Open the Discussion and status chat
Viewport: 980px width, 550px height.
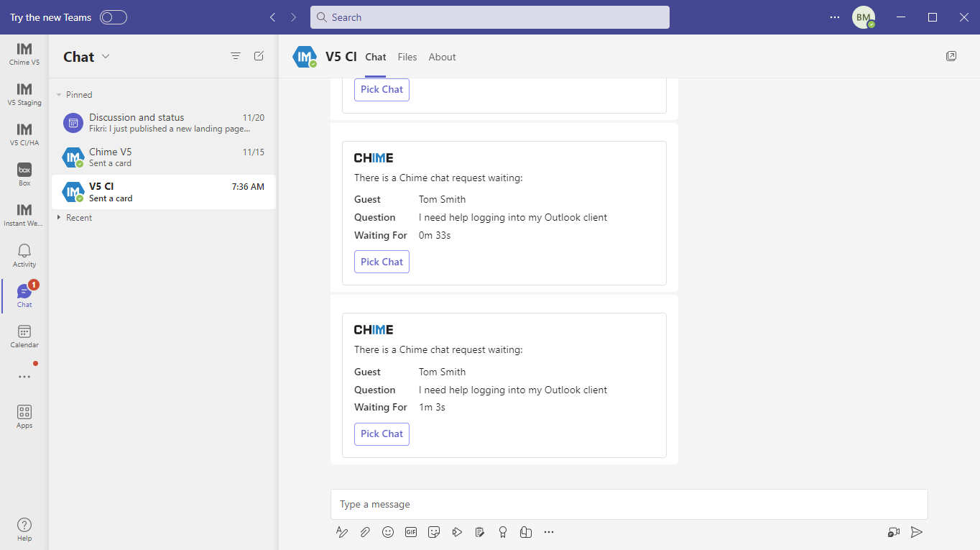tap(163, 123)
